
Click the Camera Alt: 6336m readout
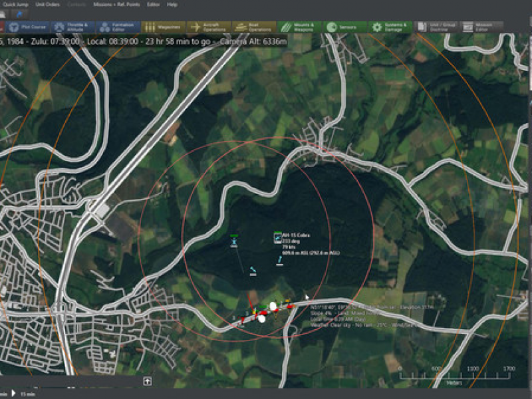click(253, 42)
